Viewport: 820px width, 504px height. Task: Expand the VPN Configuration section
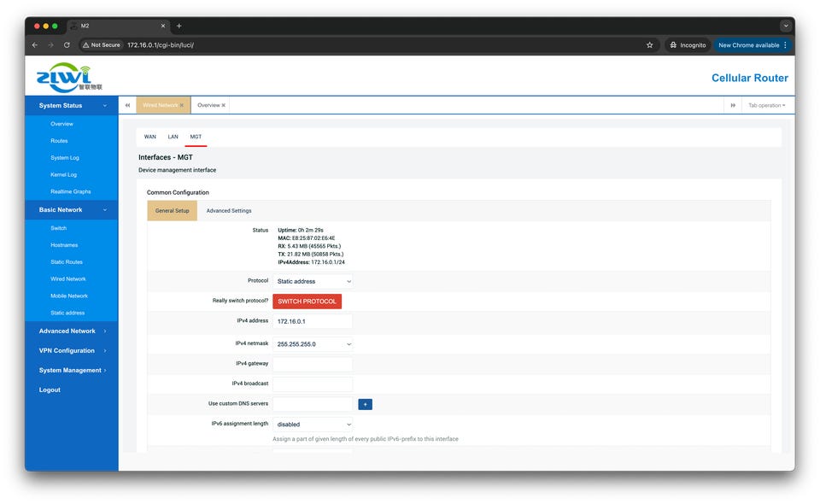click(72, 351)
